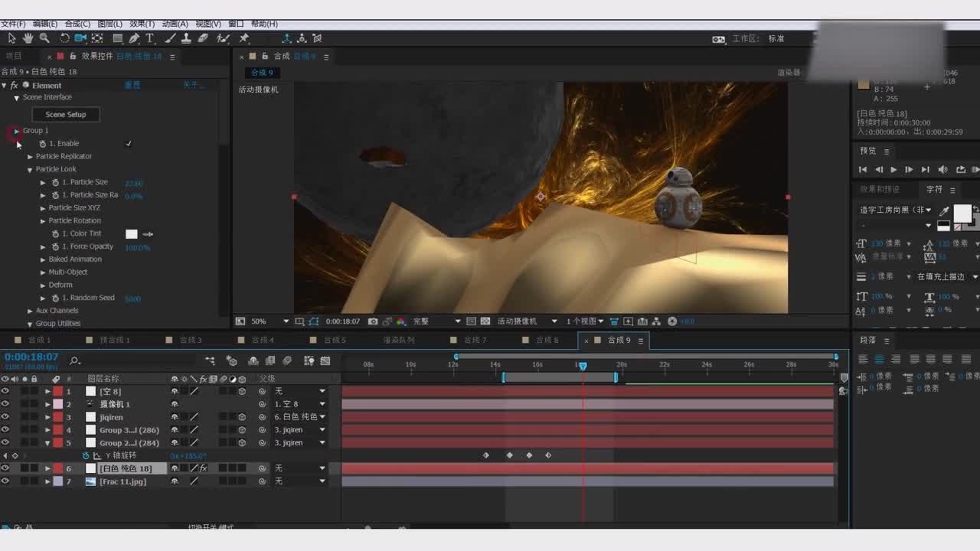Screen dimensions: 980x551
Task: Select the Pan Behind anchor point tool
Action: point(97,38)
